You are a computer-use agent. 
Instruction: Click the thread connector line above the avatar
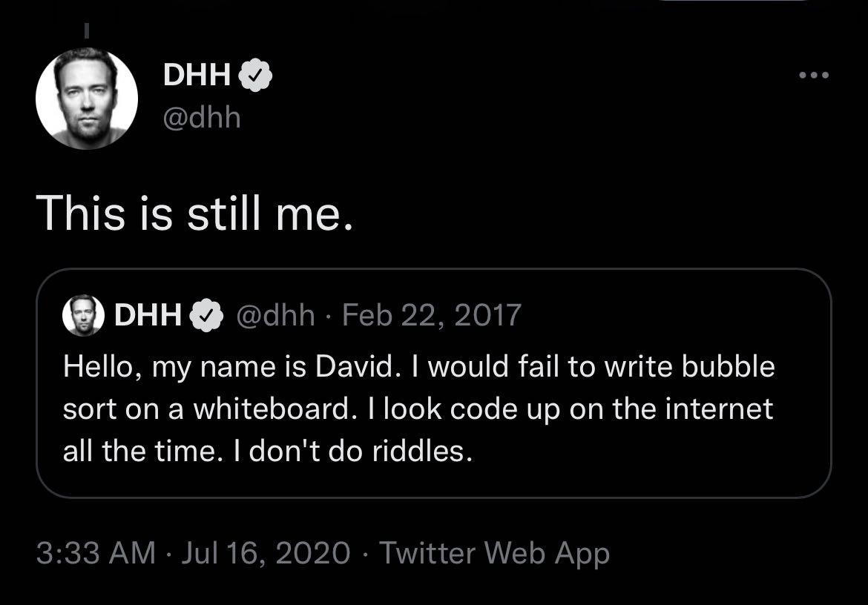86,32
